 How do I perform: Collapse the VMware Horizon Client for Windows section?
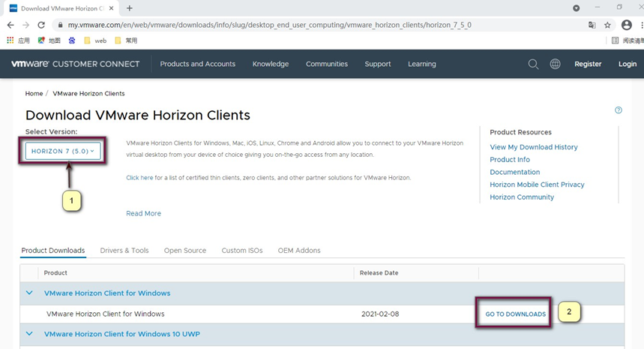click(30, 293)
